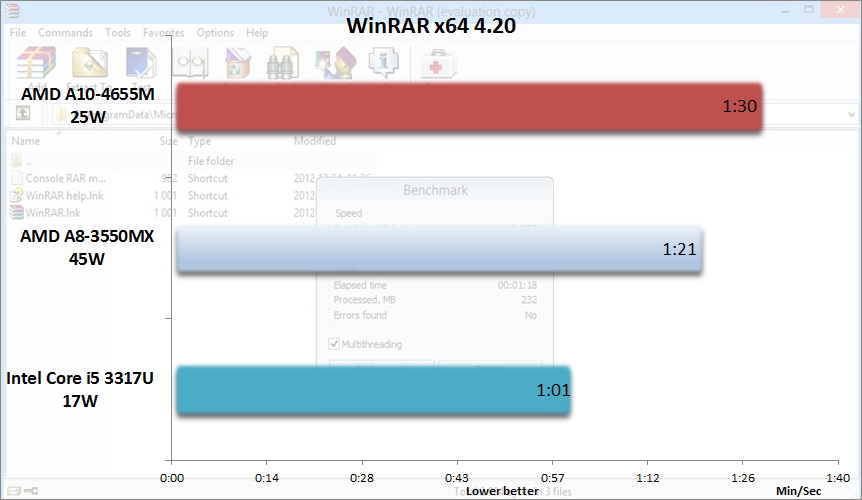
Task: Sort by the Type column header
Action: tap(200, 141)
